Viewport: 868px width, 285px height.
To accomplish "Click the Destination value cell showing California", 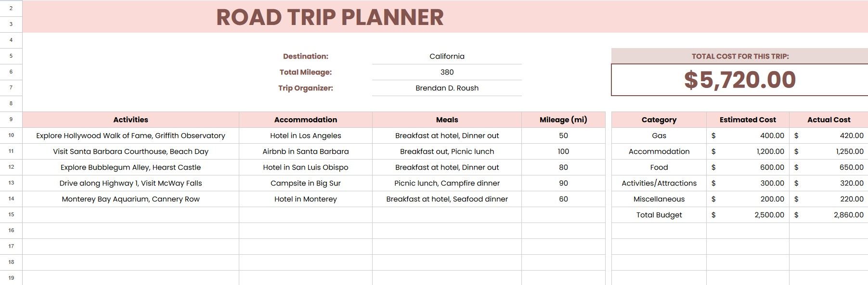I will coord(446,56).
